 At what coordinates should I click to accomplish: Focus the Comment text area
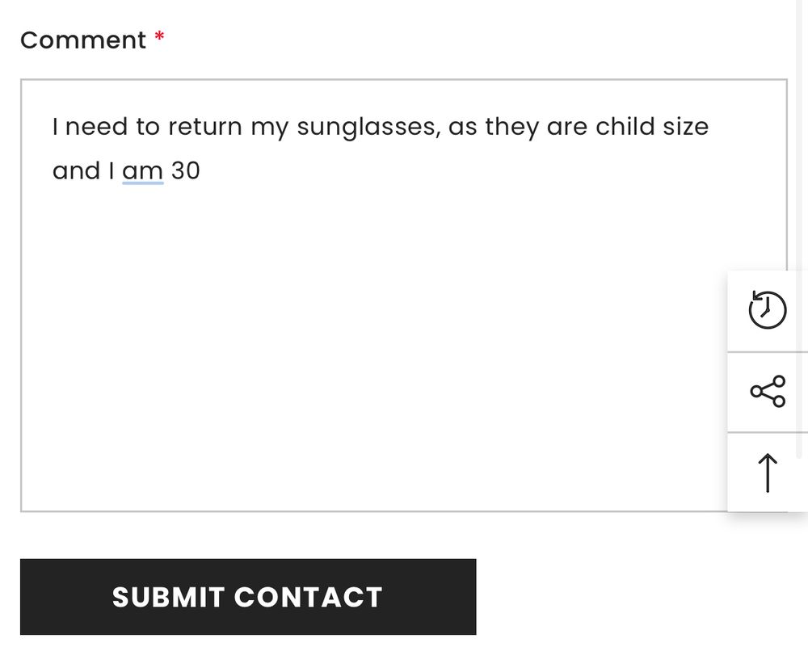click(403, 296)
